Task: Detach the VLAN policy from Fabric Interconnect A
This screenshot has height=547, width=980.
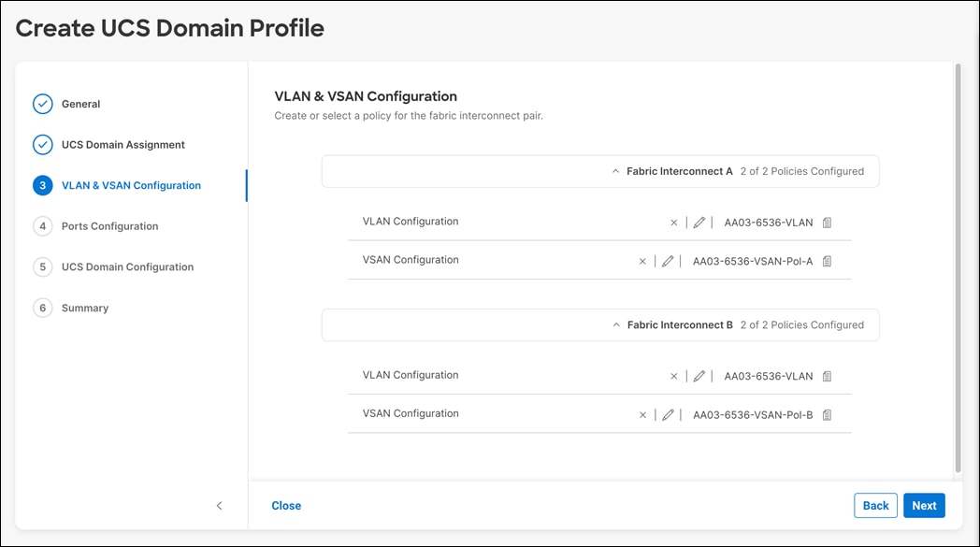Action: coord(673,222)
